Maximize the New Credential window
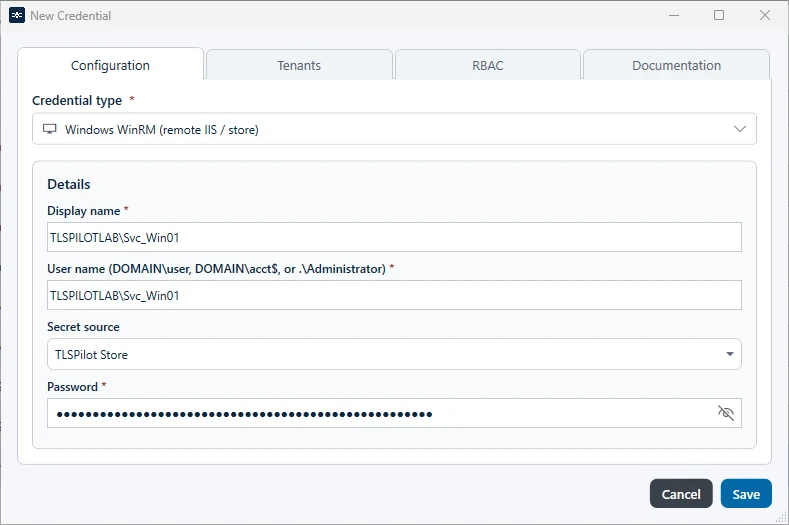This screenshot has height=525, width=789. 719,16
